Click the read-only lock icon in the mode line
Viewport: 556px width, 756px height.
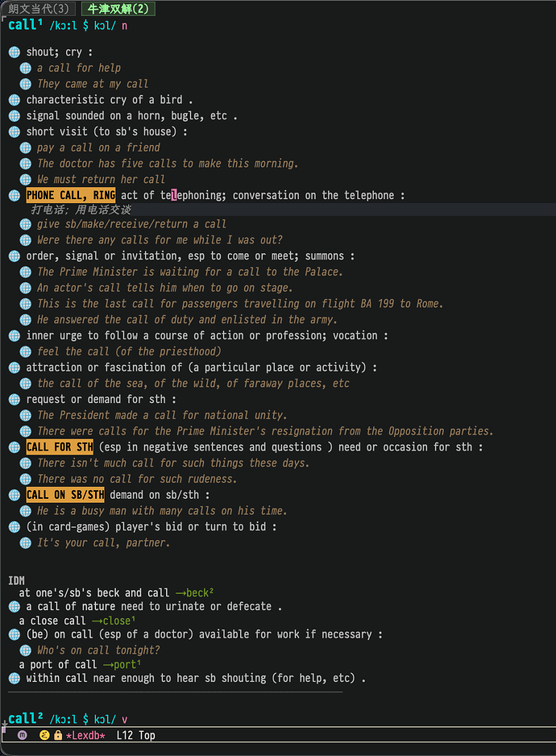[58, 735]
